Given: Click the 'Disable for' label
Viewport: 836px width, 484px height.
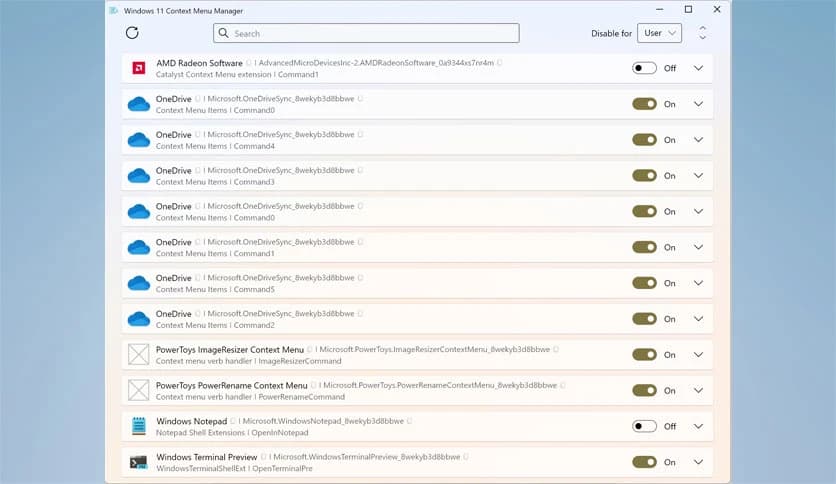Looking at the screenshot, I should [x=612, y=33].
